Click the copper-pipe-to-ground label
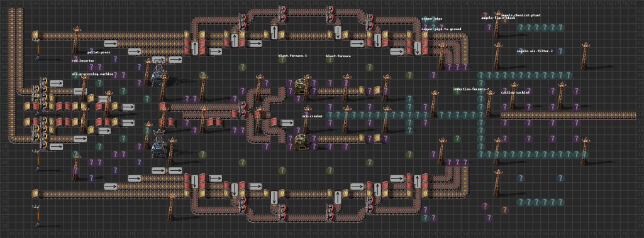Image resolution: width=644 pixels, height=238 pixels. [x=441, y=29]
